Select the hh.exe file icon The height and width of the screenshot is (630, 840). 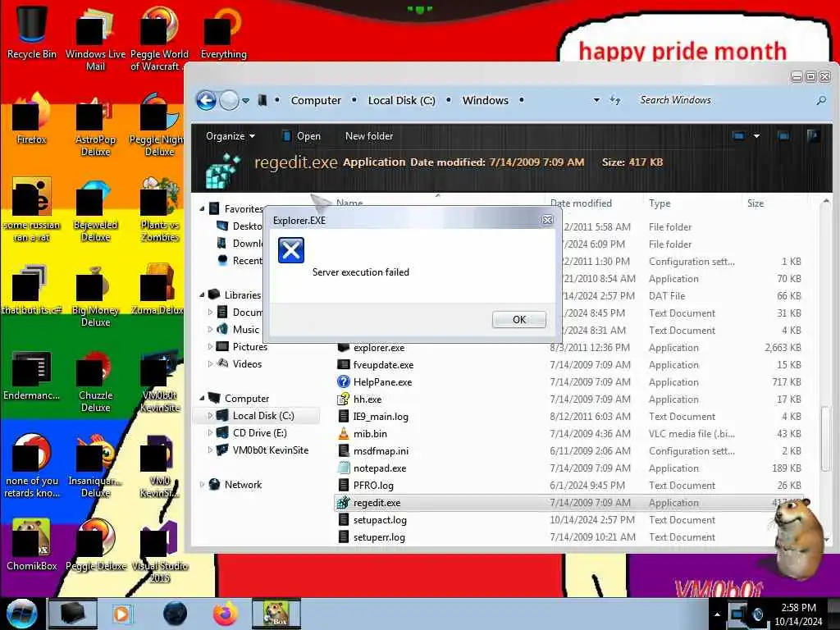click(x=344, y=399)
